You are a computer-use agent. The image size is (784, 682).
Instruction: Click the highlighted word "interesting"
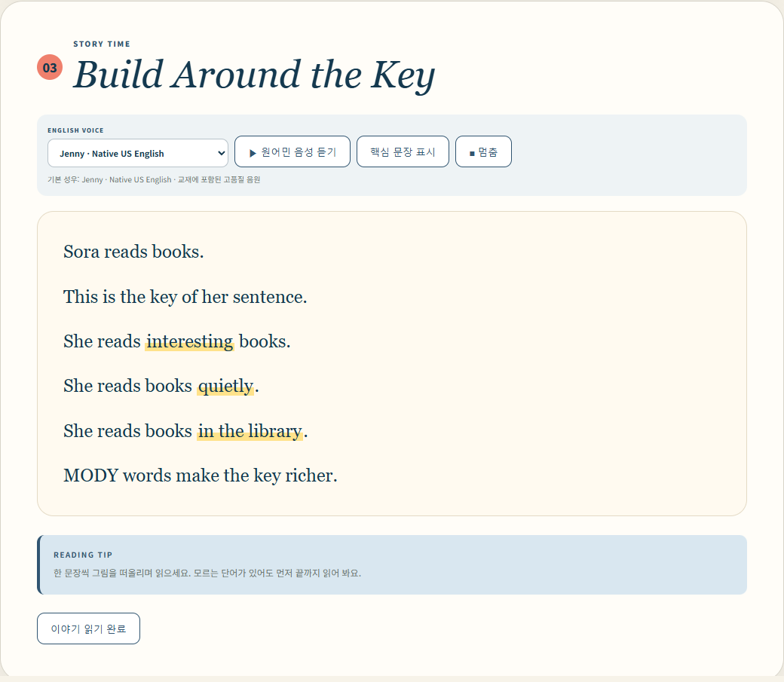pyautogui.click(x=189, y=341)
